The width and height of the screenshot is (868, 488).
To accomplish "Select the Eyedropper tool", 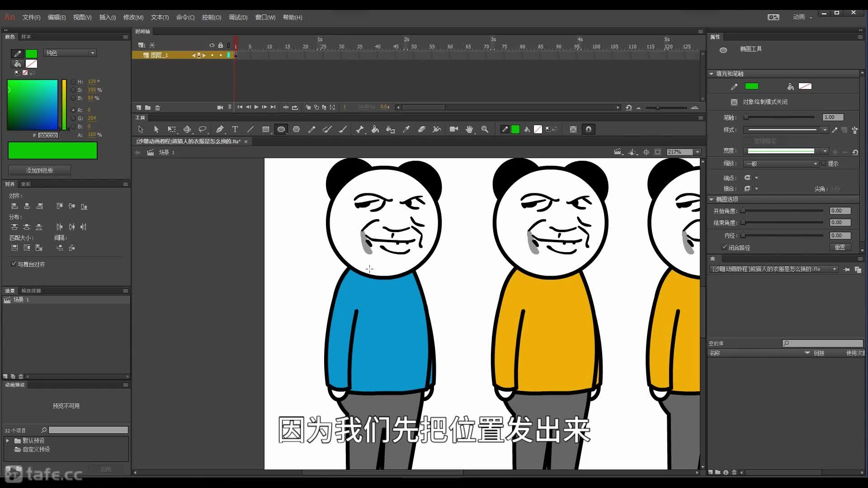I will [406, 129].
